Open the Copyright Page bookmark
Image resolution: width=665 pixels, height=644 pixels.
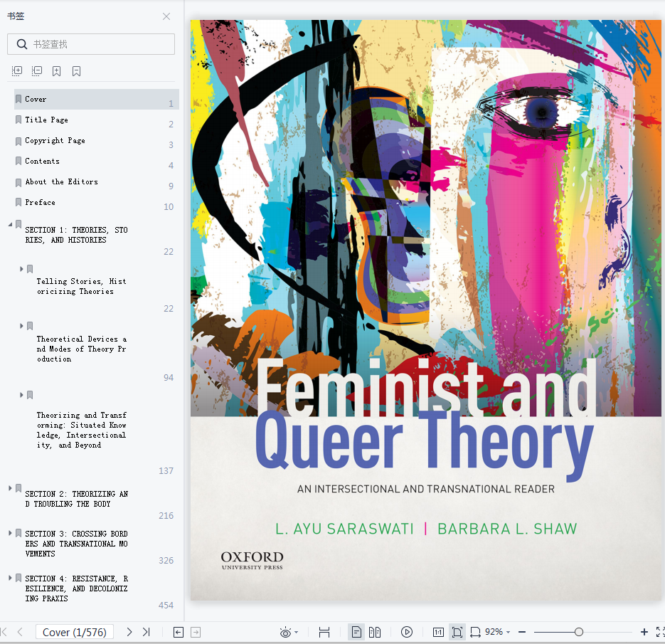click(x=55, y=140)
